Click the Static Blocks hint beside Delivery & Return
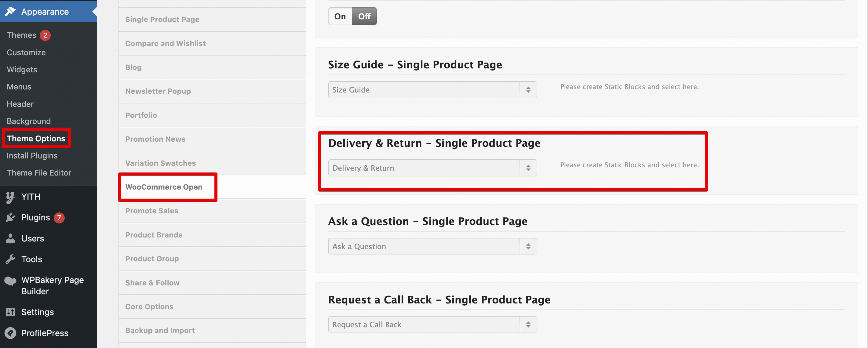868x348 pixels. tap(629, 165)
